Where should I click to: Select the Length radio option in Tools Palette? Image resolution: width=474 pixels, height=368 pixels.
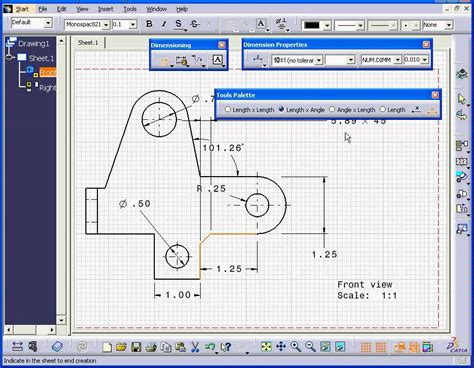point(383,109)
